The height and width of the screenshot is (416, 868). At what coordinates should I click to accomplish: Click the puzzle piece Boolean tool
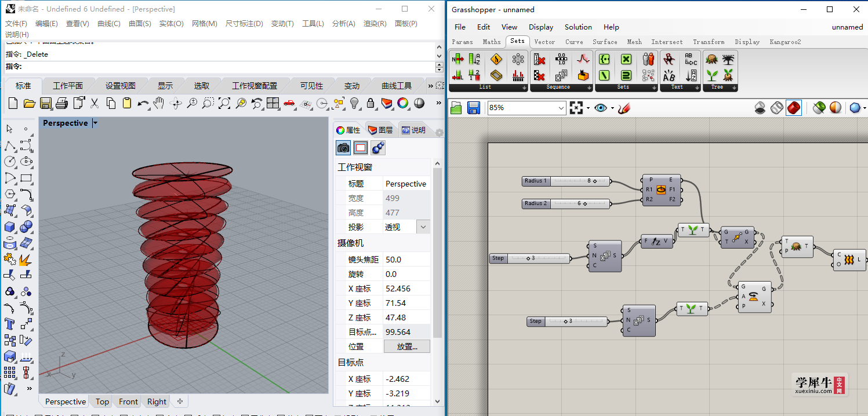(x=10, y=258)
